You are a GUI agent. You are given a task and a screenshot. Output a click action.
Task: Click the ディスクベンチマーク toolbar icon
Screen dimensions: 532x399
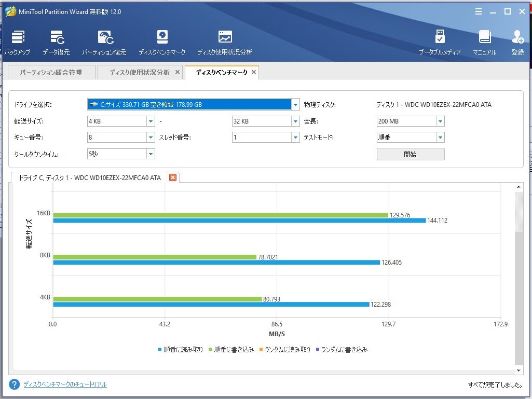(x=162, y=43)
